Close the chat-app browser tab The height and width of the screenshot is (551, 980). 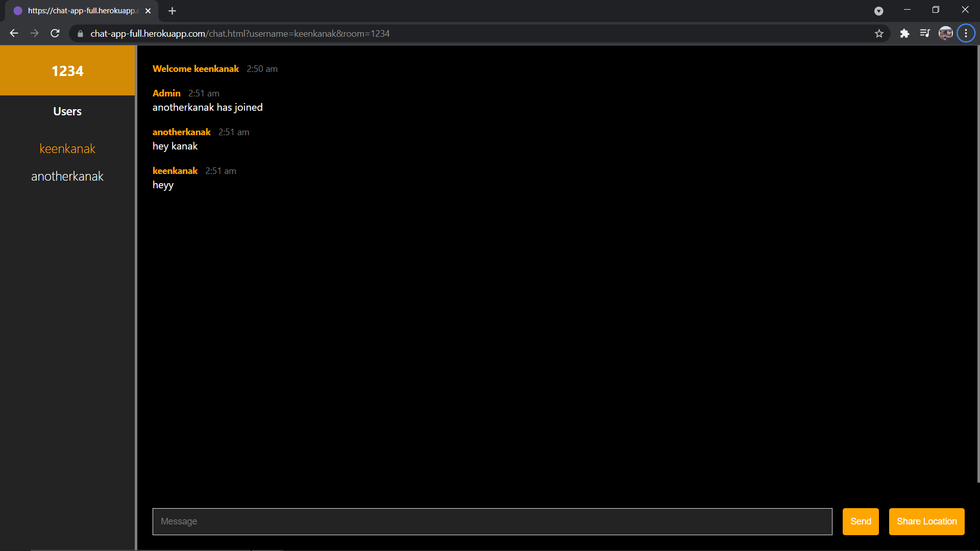148,11
